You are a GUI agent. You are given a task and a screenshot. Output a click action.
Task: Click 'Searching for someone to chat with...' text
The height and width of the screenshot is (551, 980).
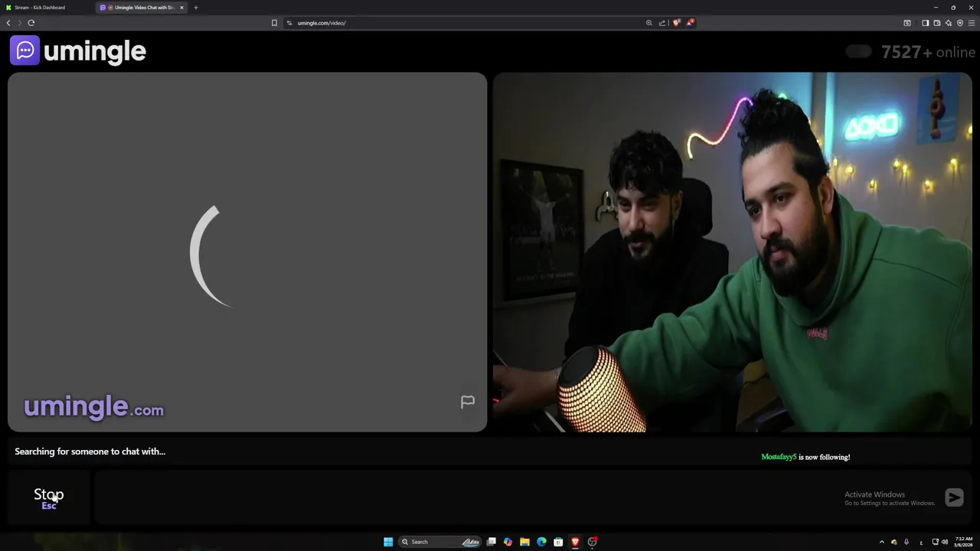pos(90,452)
